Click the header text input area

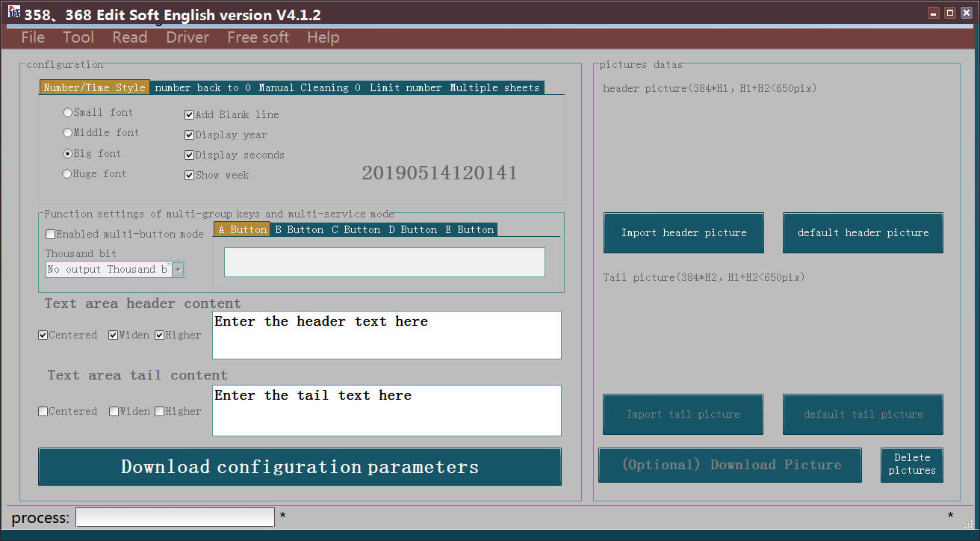coord(386,335)
